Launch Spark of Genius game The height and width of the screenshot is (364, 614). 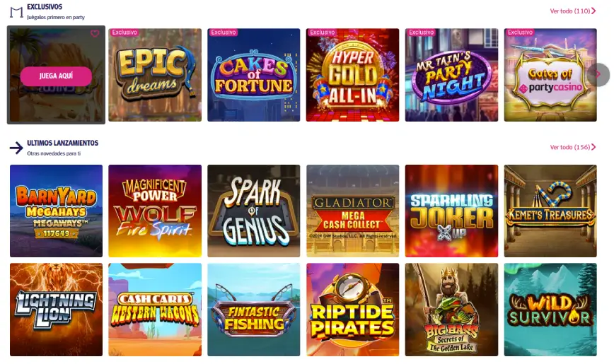(x=254, y=211)
